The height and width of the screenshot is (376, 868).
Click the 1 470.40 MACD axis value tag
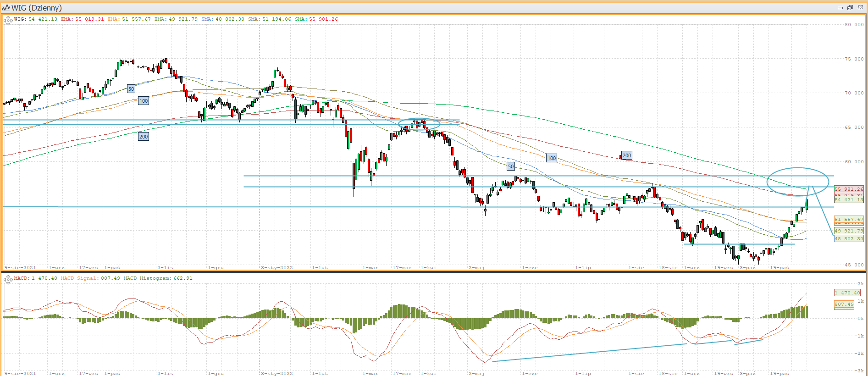[847, 293]
